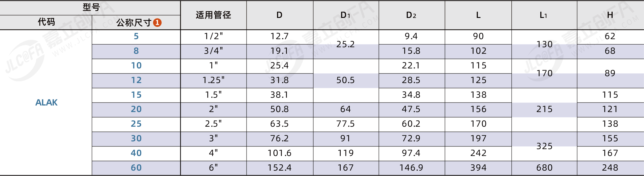
Task: Select nominal size 5 in blue
Action: [136, 36]
